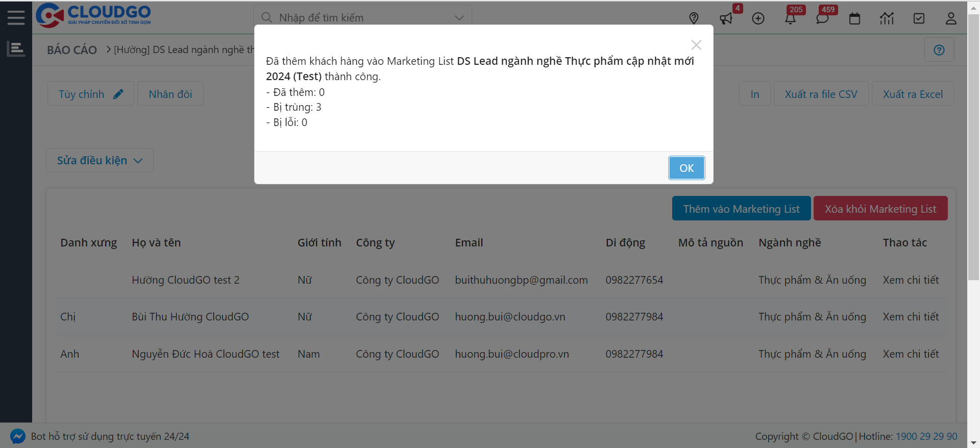
Task: Click the BÁO CÁO breadcrumb
Action: point(72,50)
